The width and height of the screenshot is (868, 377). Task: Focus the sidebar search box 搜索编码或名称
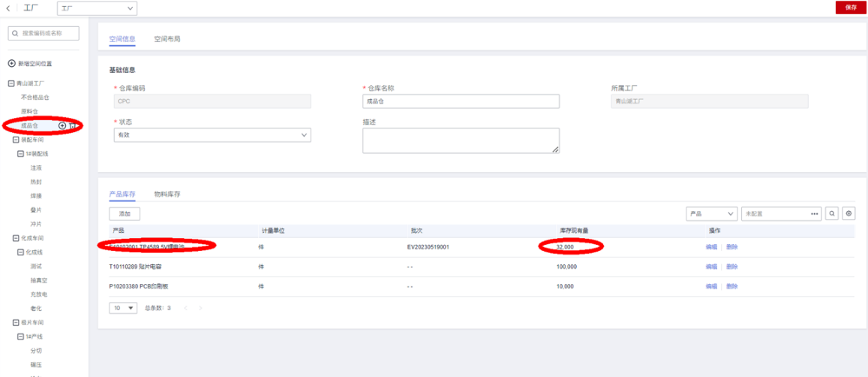44,33
